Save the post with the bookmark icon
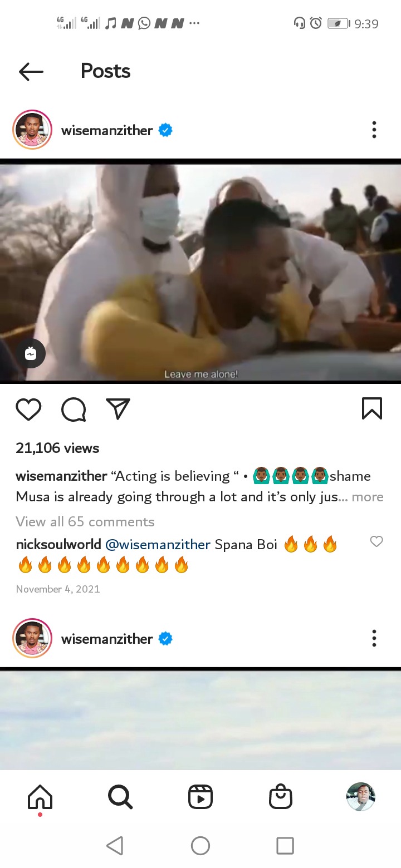The image size is (401, 868). pos(372,408)
